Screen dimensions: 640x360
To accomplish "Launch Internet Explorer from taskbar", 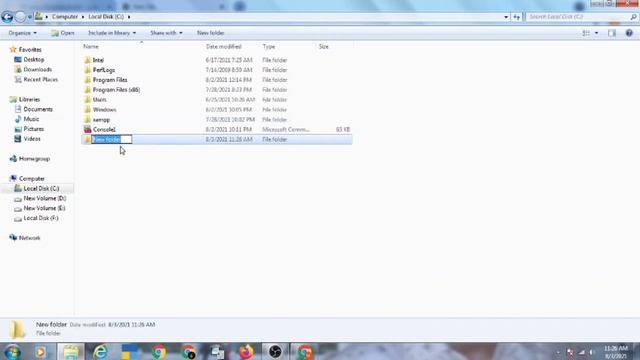I will pyautogui.click(x=100, y=352).
